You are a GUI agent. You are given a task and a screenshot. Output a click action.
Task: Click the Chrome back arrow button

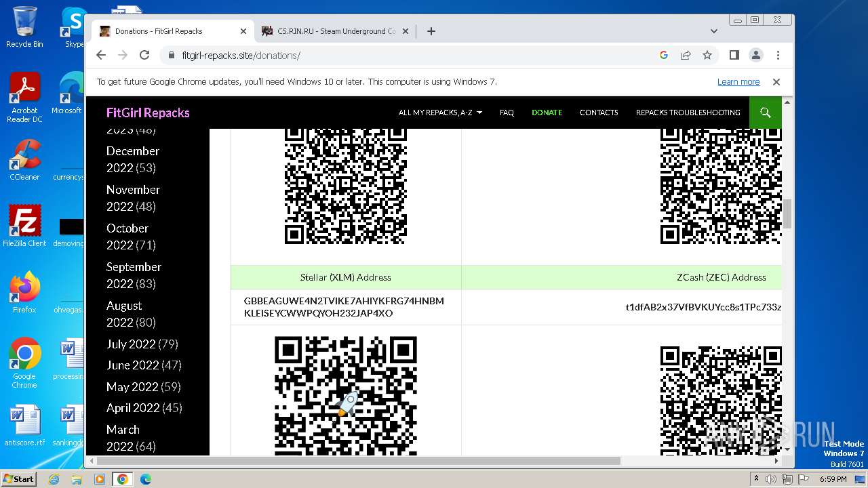[101, 55]
